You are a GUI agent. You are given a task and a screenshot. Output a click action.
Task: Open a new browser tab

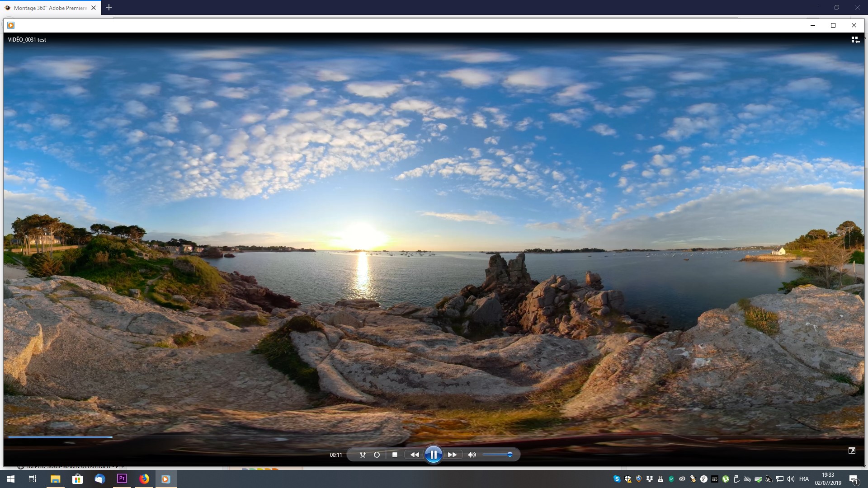[x=109, y=7]
